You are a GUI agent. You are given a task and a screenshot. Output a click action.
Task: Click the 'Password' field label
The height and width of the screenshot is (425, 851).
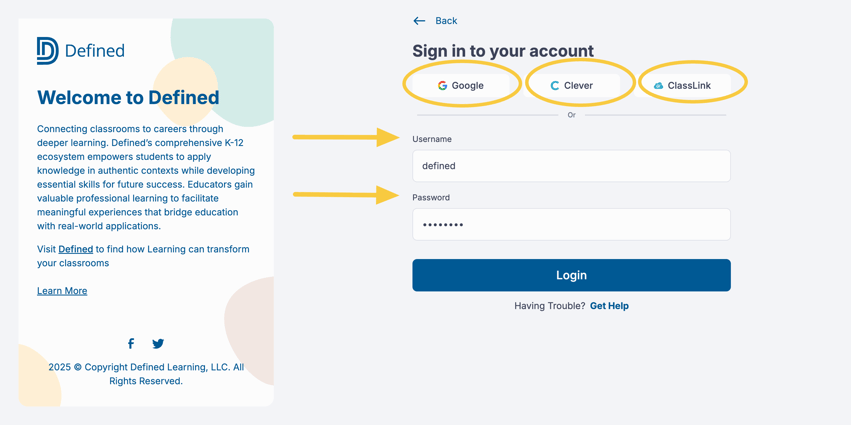[431, 198]
